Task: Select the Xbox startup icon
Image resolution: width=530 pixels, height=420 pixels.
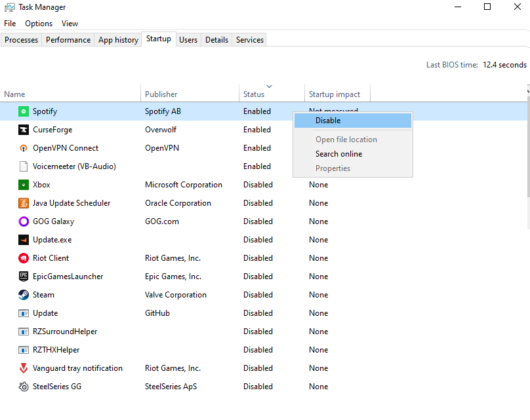Action: tap(24, 185)
